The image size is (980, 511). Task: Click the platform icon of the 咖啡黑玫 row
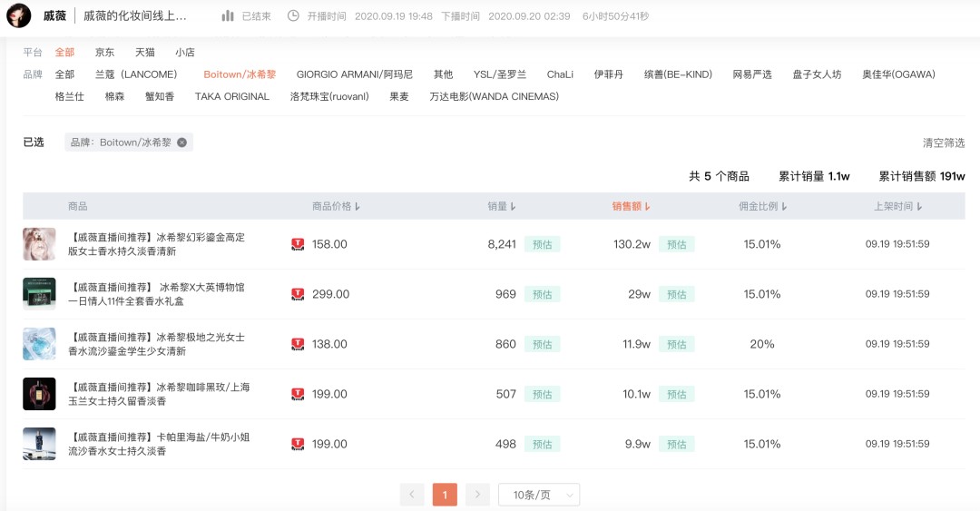coord(299,395)
